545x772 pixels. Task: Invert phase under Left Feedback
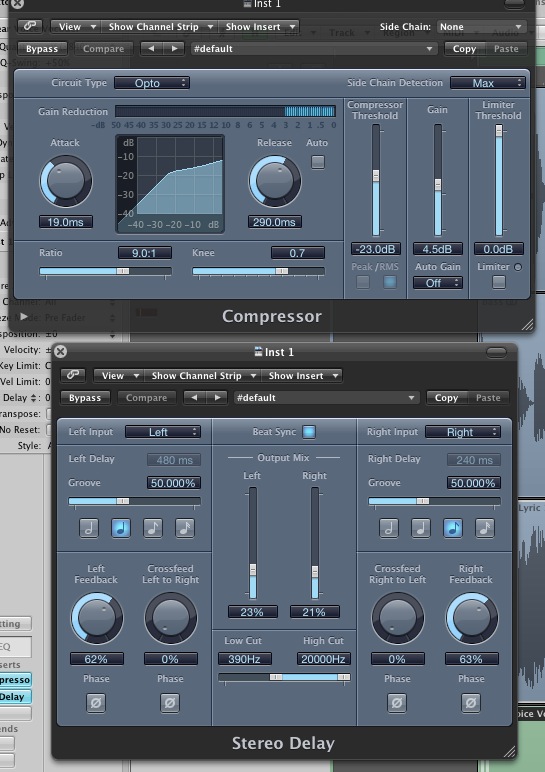pos(96,703)
